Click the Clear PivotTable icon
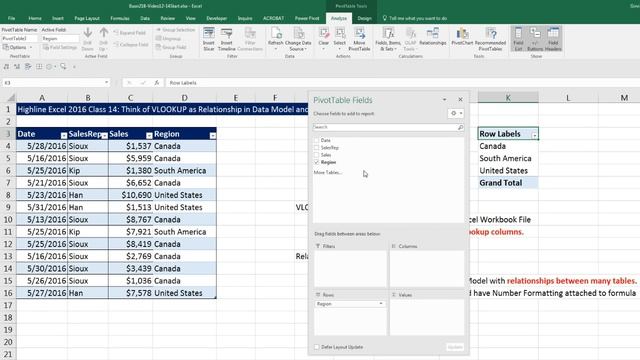 tap(324, 34)
